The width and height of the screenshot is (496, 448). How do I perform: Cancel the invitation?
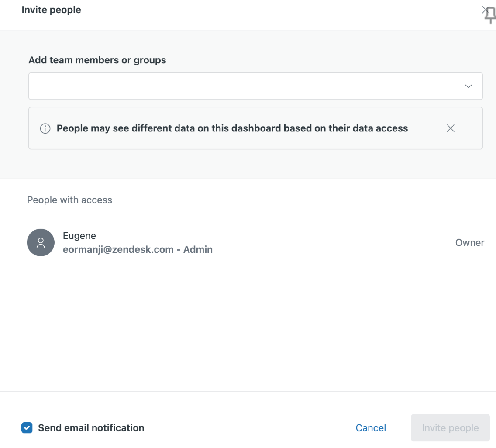pos(371,428)
